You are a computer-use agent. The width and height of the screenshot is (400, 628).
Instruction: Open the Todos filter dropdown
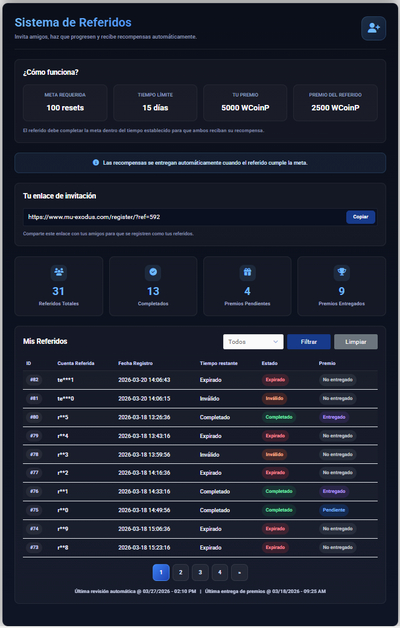tap(253, 342)
